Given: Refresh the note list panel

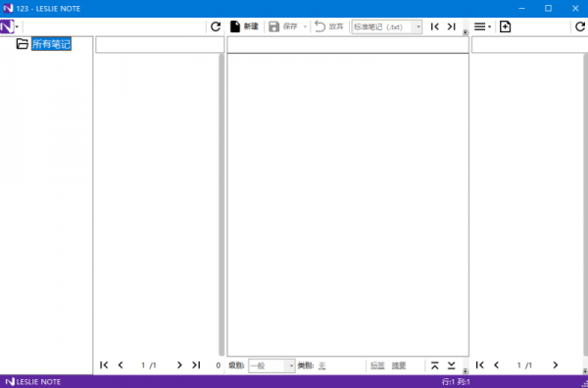Looking at the screenshot, I should 216,26.
